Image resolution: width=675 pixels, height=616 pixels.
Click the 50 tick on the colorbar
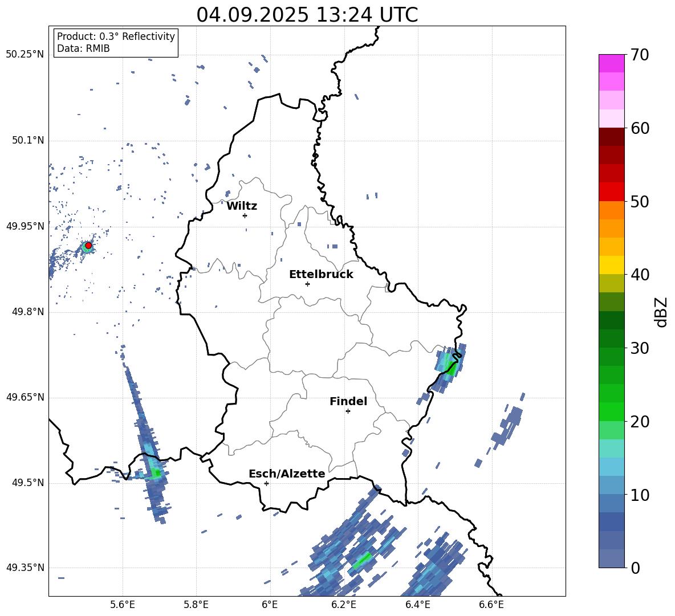click(x=639, y=201)
